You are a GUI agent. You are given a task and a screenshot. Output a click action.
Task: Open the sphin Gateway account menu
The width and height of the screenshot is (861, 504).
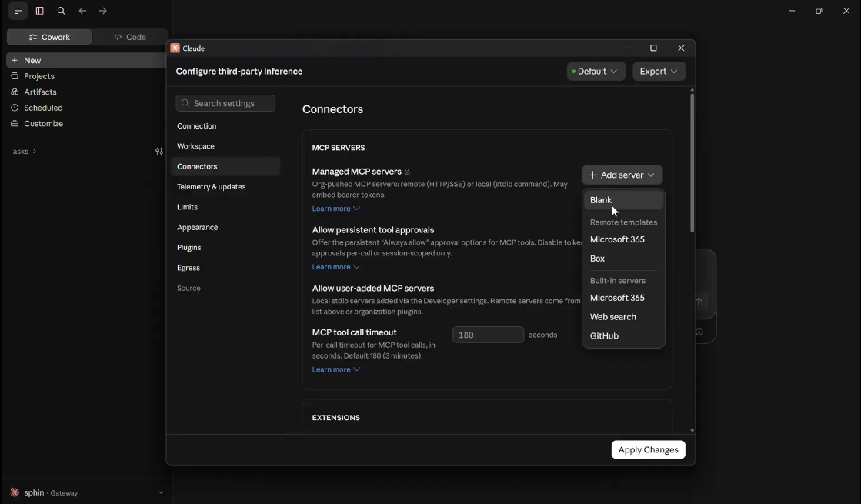86,492
